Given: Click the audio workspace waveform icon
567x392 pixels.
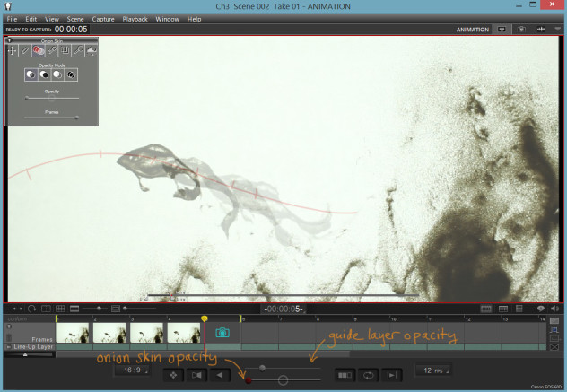Looking at the screenshot, I should (542, 30).
